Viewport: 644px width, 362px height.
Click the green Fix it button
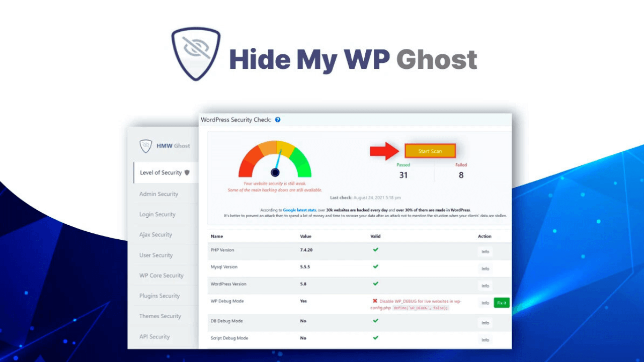(x=501, y=303)
